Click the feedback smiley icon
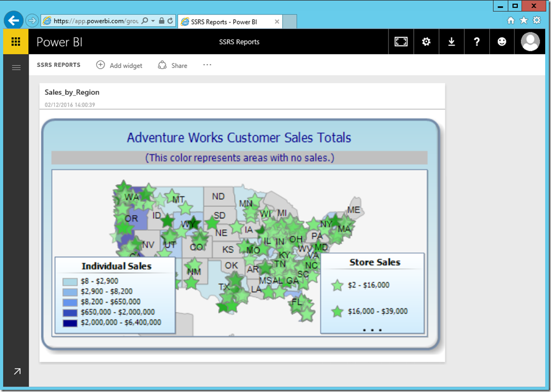This screenshot has width=551, height=392. tap(502, 42)
